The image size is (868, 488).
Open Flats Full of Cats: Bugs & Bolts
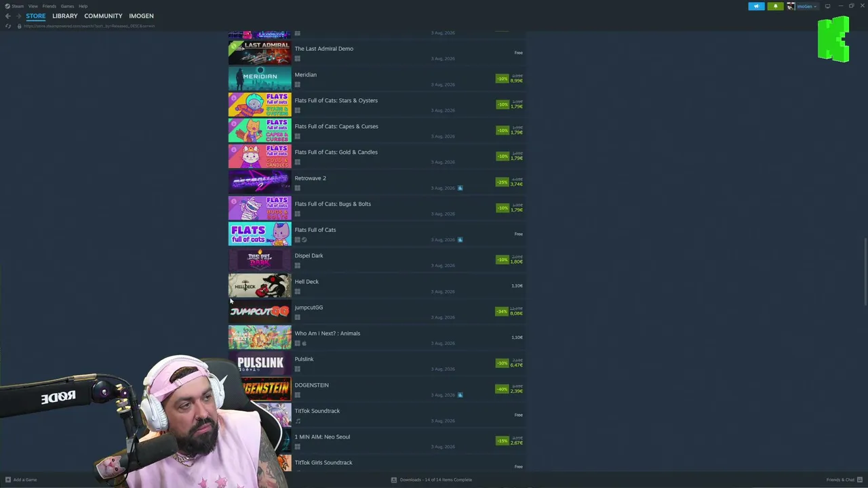(376, 207)
